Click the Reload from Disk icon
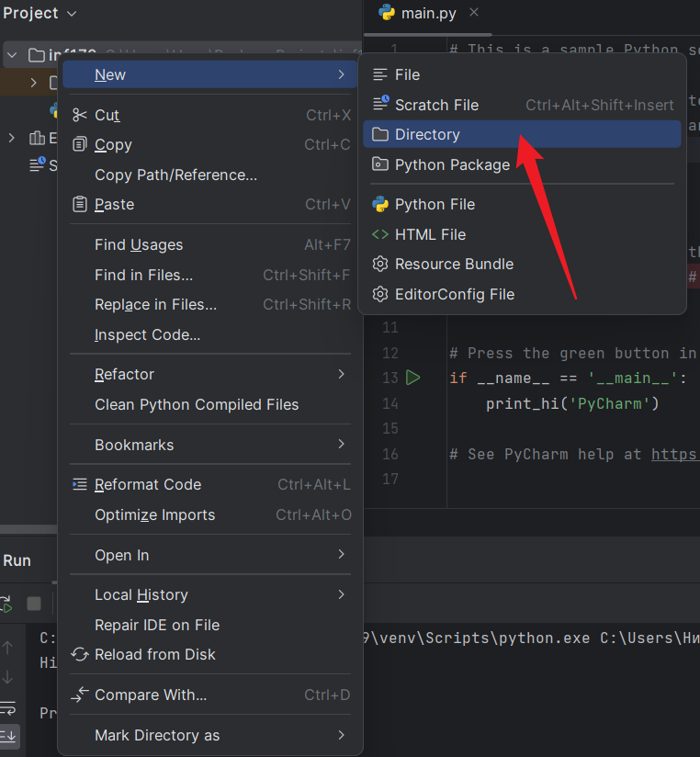The image size is (700, 757). tap(80, 655)
